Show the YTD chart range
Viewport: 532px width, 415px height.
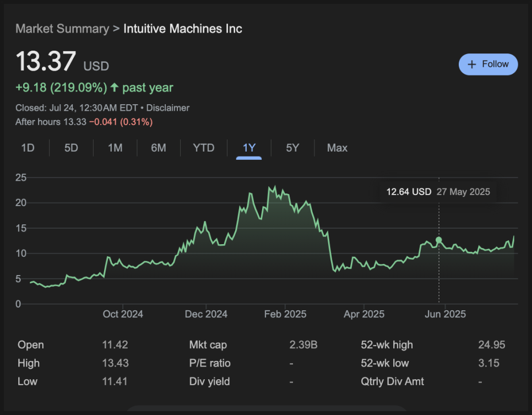tap(204, 148)
